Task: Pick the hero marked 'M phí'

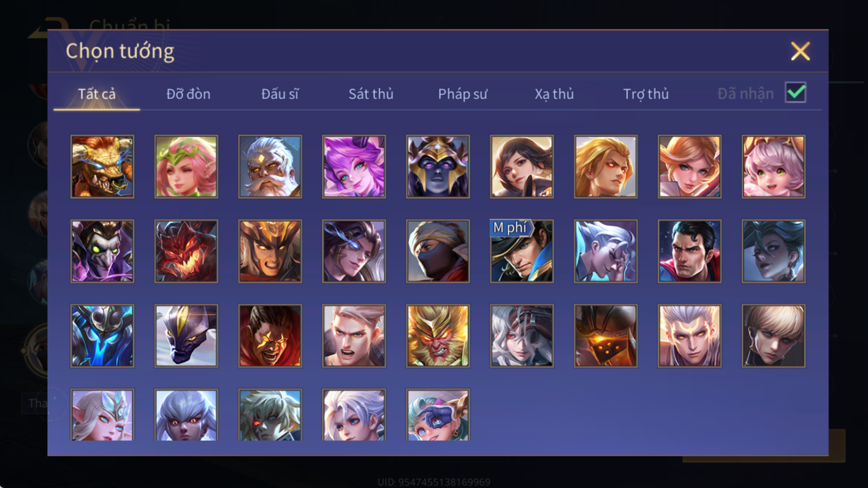Action: tap(522, 251)
